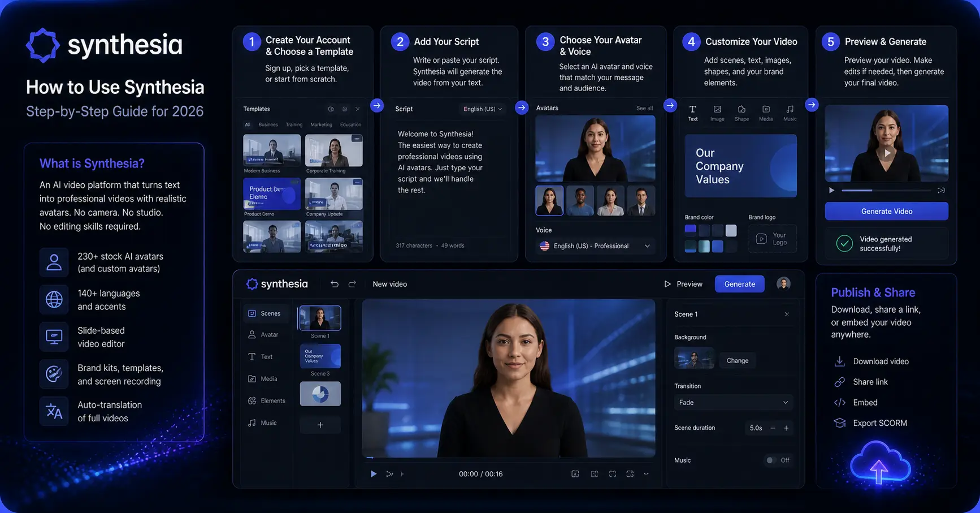This screenshot has height=513, width=980.
Task: Switch to the Training templates tab
Action: 294,124
